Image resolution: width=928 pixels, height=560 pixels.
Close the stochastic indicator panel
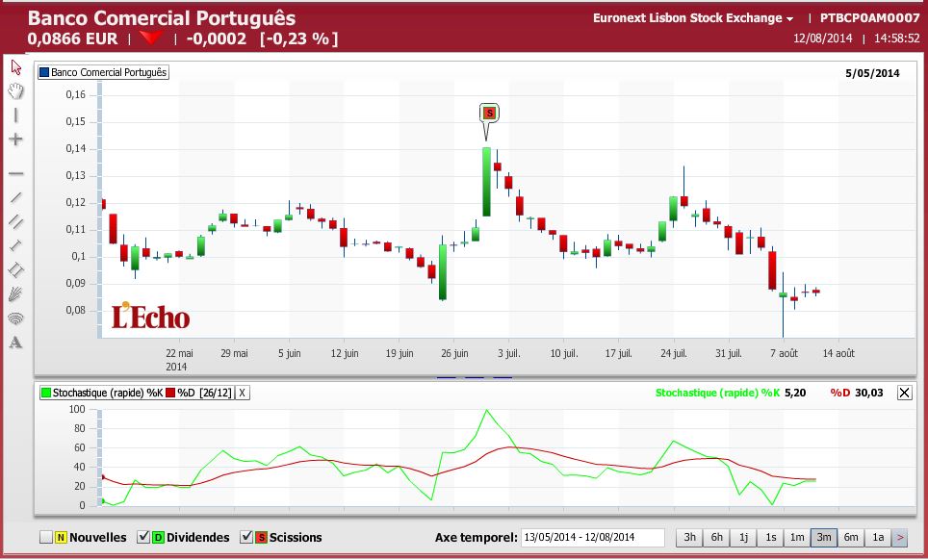(x=904, y=393)
